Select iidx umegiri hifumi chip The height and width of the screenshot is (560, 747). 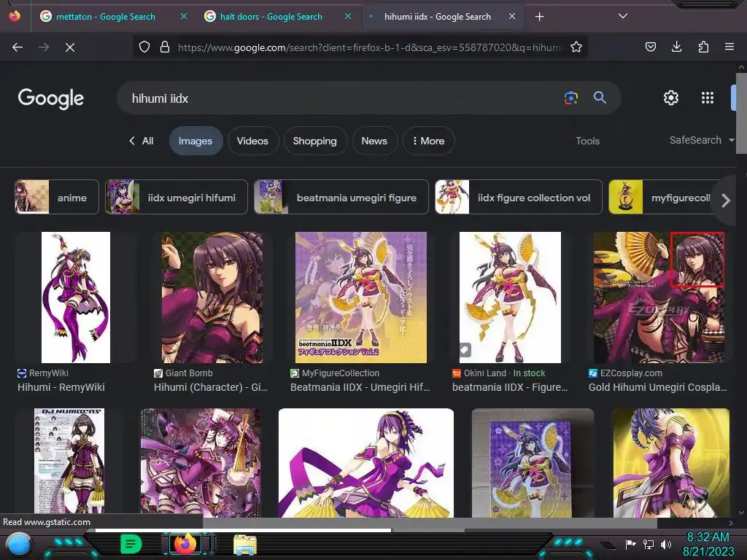point(177,197)
